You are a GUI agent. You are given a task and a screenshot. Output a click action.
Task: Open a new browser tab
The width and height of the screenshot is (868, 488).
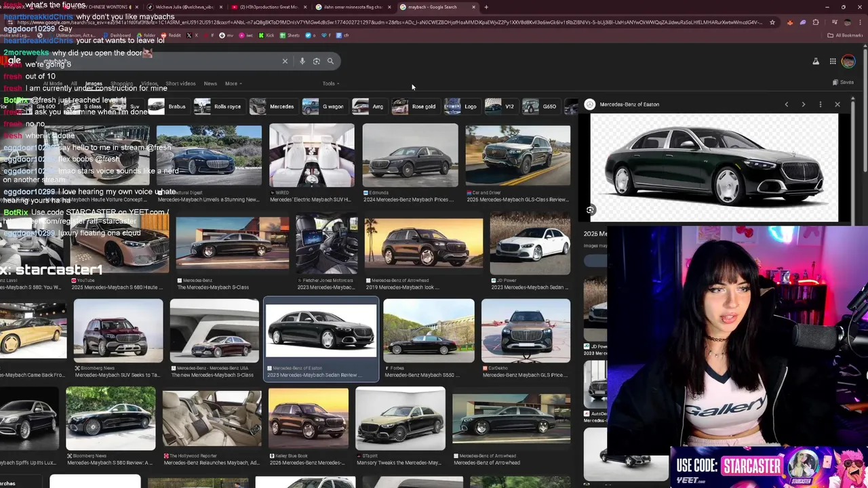(x=486, y=7)
